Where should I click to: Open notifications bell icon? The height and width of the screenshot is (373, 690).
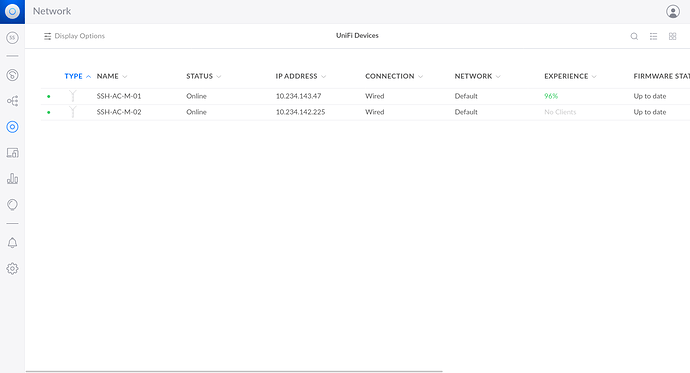(12, 243)
